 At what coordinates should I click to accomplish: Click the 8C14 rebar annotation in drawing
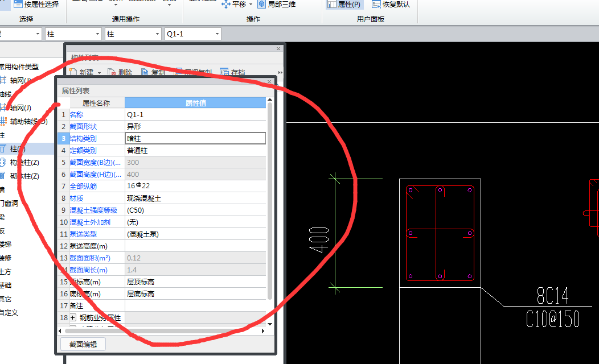point(552,295)
